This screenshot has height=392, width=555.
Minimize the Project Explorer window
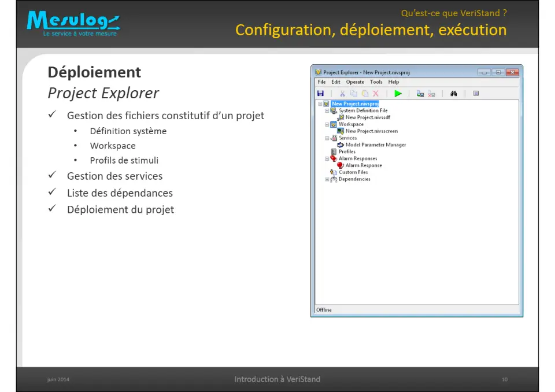484,72
